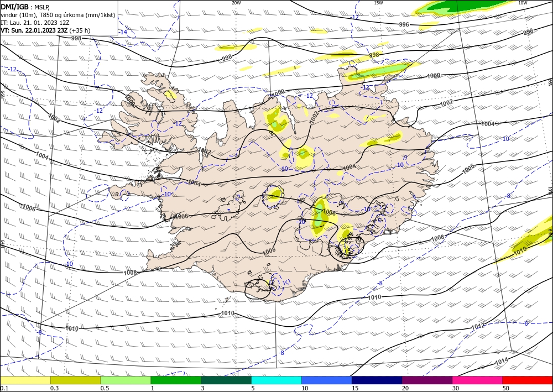Select the "IT: Lau. 21. 01. 2023 12Z" line
This screenshot has height=392, width=553.
coord(35,23)
